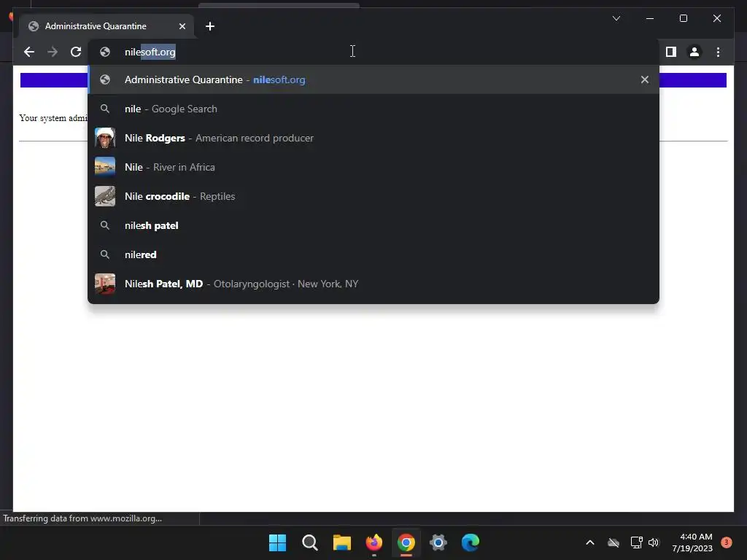The image size is (747, 560).
Task: Show hidden system tray icons
Action: (589, 542)
